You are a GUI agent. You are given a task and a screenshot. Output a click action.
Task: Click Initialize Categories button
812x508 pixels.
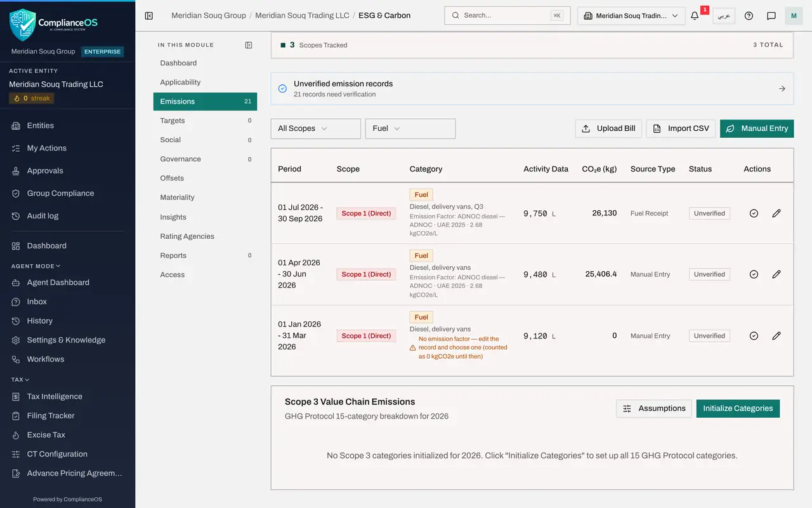[x=738, y=408]
